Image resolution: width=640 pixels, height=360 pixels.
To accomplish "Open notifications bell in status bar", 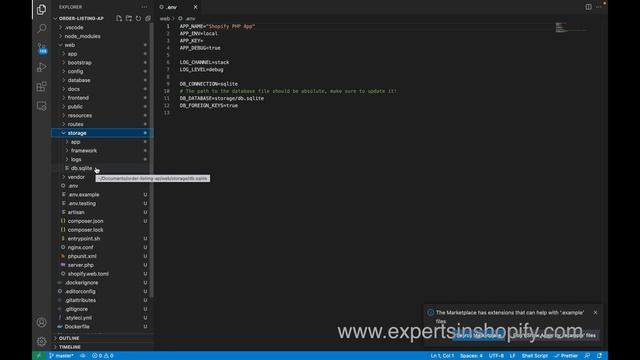I will [x=599, y=356].
